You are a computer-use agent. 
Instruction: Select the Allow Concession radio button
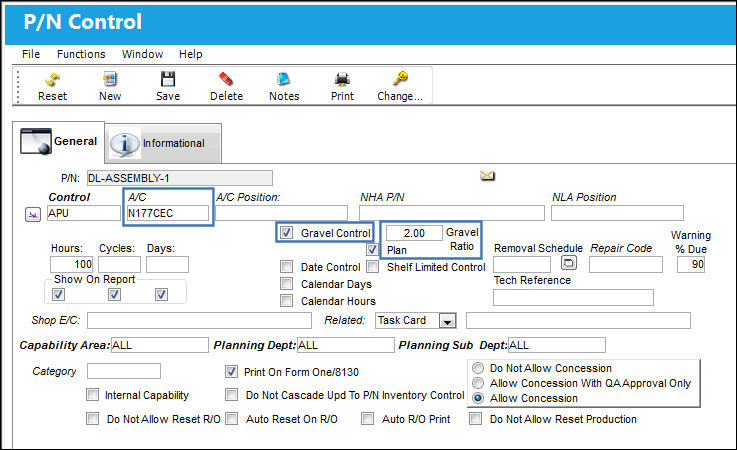(x=478, y=398)
